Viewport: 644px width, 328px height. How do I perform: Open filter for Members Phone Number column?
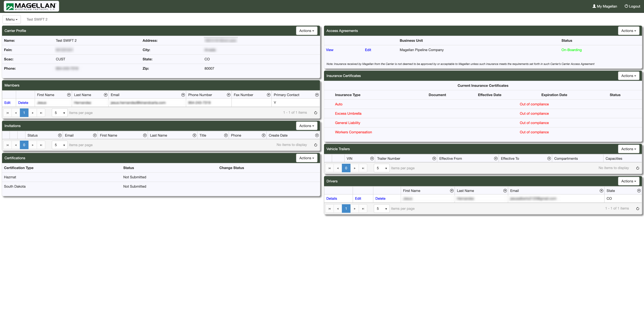[228, 95]
